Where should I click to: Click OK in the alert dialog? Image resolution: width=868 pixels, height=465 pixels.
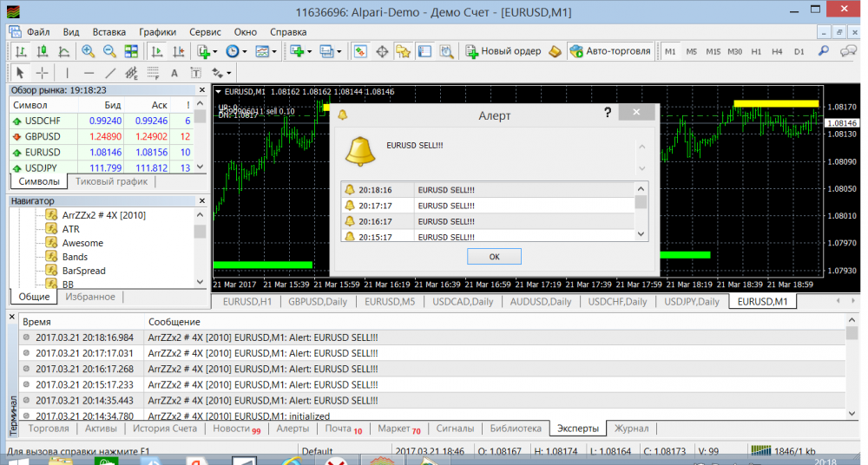tap(494, 256)
